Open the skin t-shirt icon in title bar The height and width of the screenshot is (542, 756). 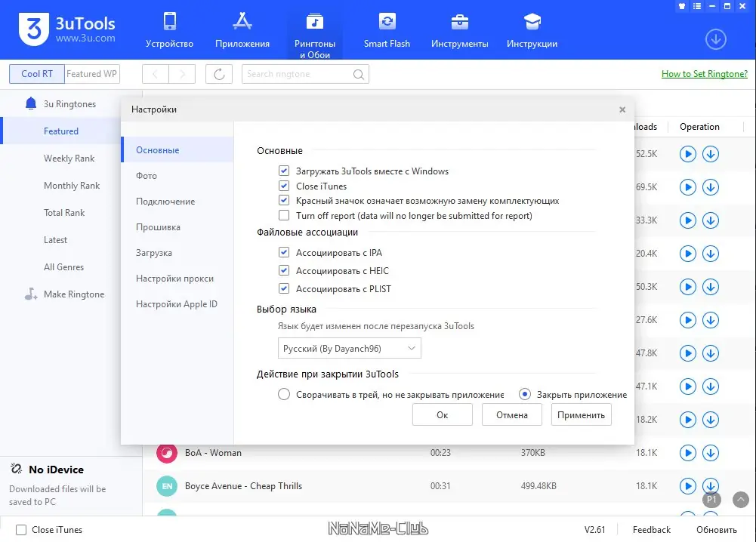tap(682, 6)
